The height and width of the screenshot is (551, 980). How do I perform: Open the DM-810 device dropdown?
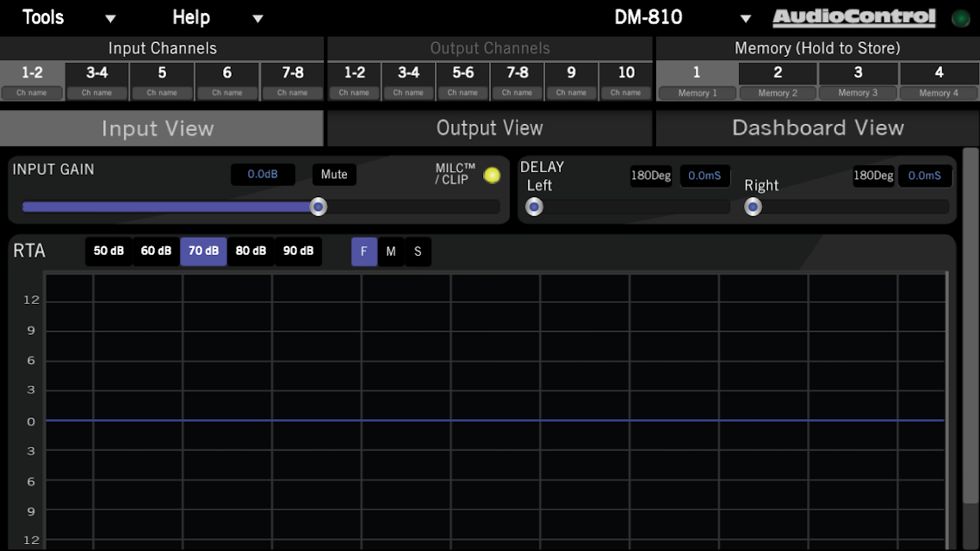746,19
